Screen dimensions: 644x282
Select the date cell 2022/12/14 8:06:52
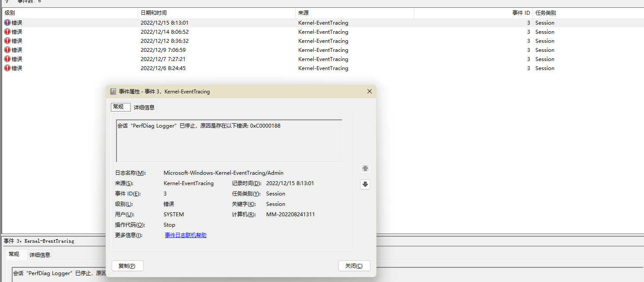[164, 32]
